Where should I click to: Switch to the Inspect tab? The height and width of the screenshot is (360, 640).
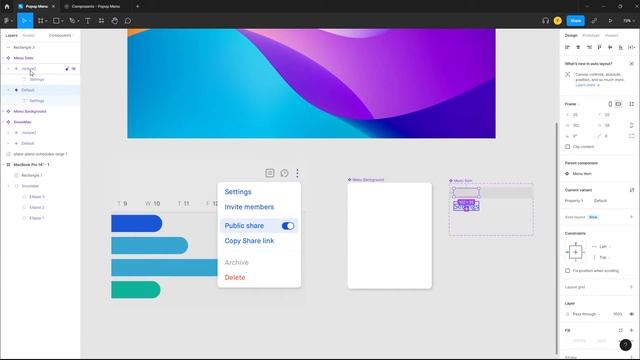coord(611,36)
